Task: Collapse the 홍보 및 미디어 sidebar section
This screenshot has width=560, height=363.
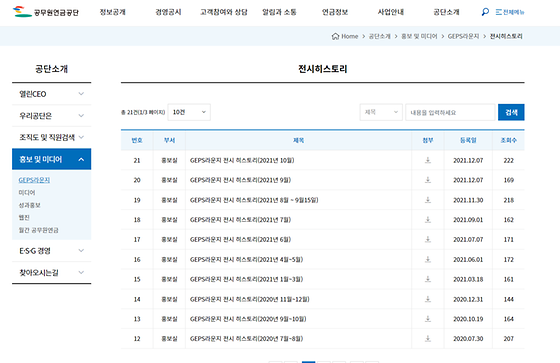Action: [51, 159]
